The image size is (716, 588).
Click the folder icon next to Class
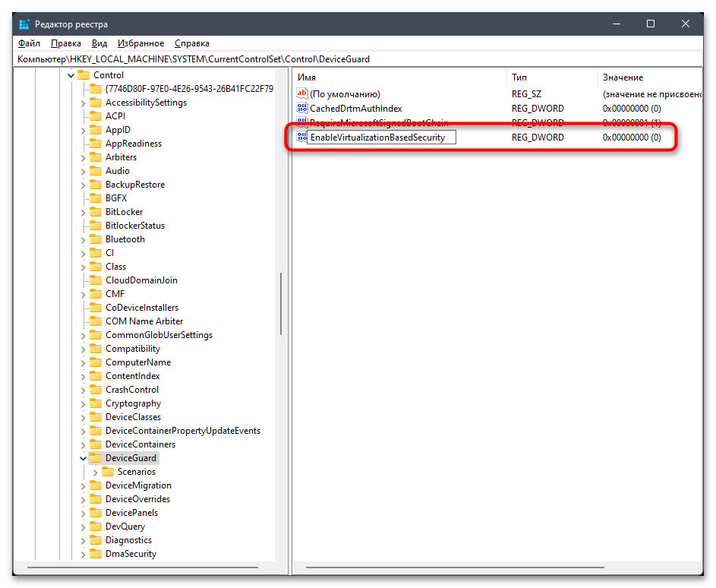click(x=96, y=267)
